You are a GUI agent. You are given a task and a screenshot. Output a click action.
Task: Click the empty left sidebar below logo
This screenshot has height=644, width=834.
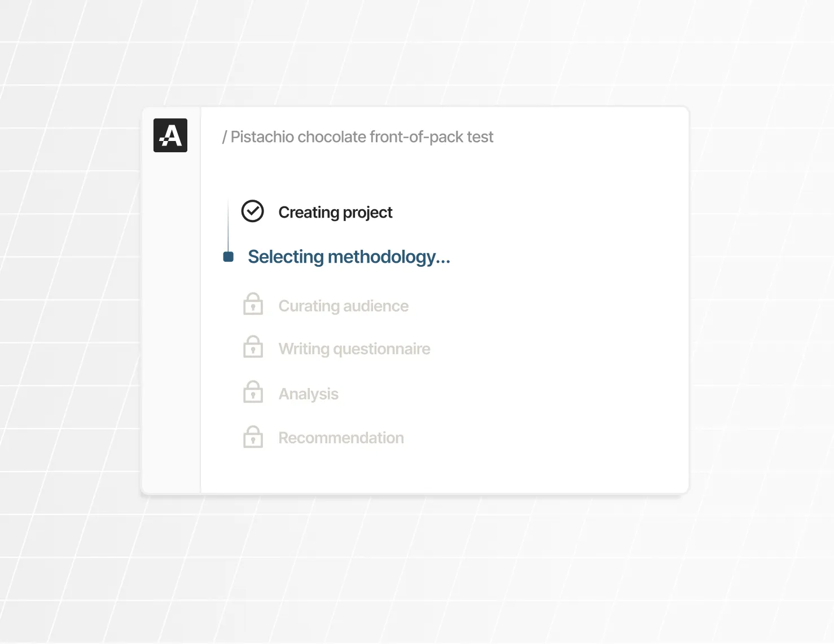pyautogui.click(x=171, y=321)
